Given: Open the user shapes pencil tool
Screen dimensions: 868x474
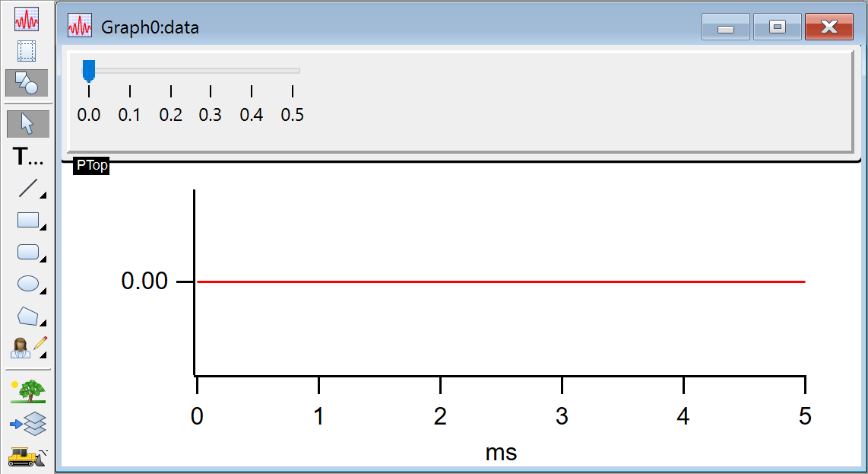Looking at the screenshot, I should 28,347.
